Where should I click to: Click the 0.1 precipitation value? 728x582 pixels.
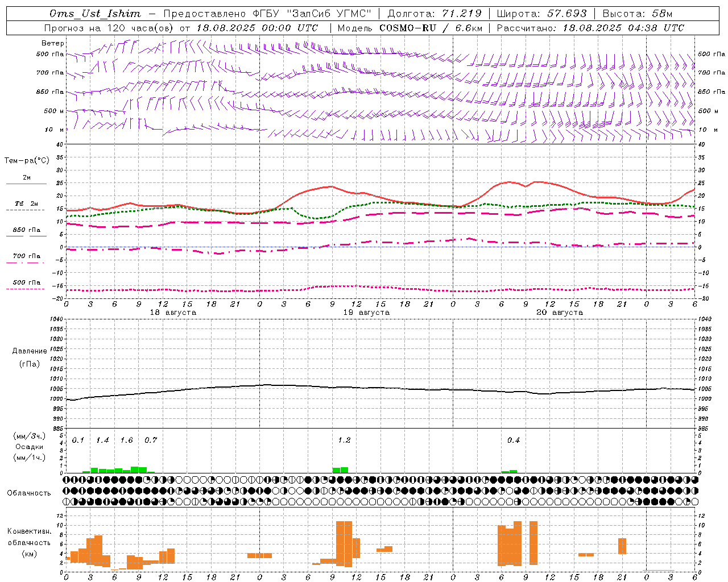coord(78,440)
